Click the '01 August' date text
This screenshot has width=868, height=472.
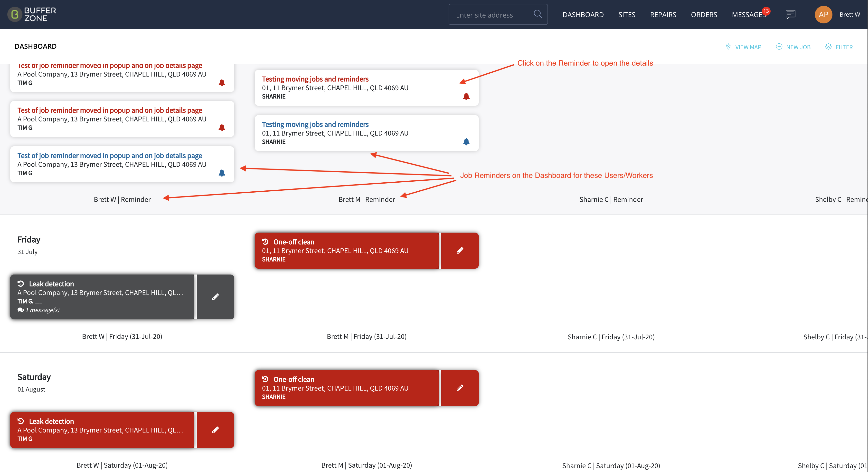31,389
